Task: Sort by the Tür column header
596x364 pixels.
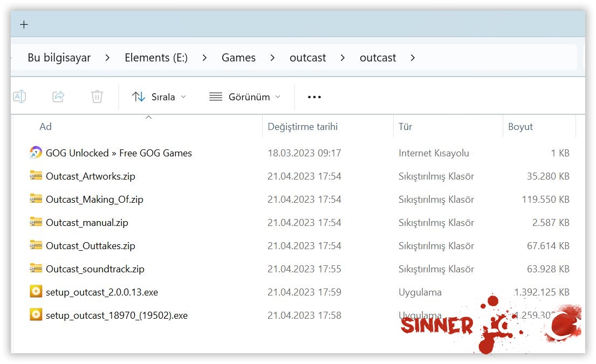Action: pos(405,127)
